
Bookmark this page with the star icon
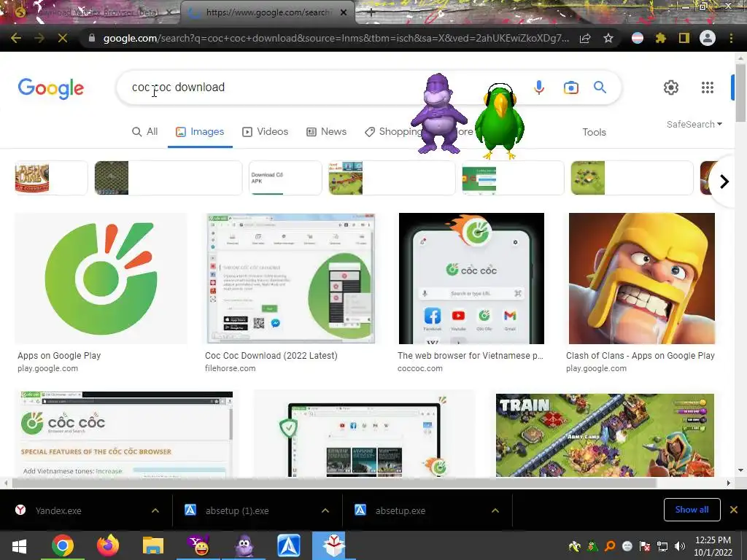[608, 39]
